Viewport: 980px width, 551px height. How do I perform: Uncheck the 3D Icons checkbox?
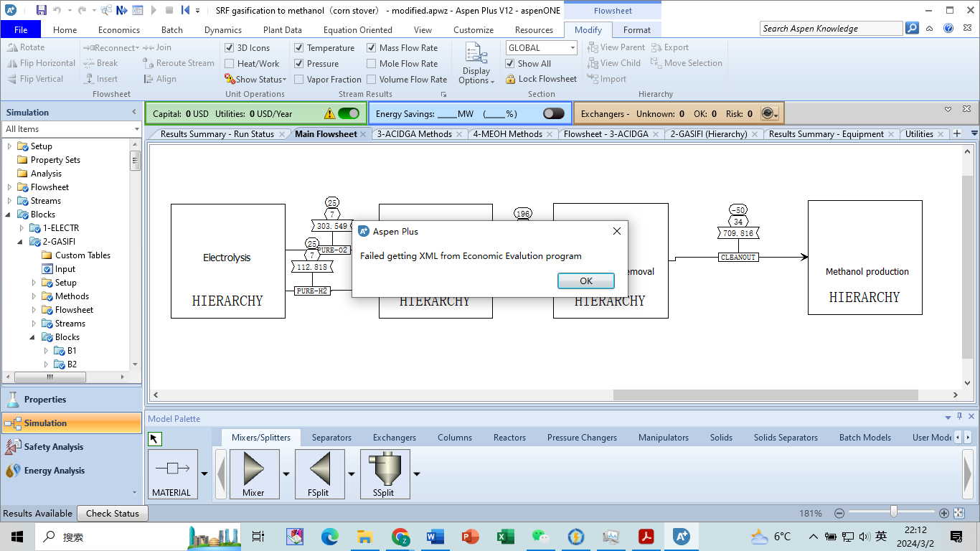[230, 48]
